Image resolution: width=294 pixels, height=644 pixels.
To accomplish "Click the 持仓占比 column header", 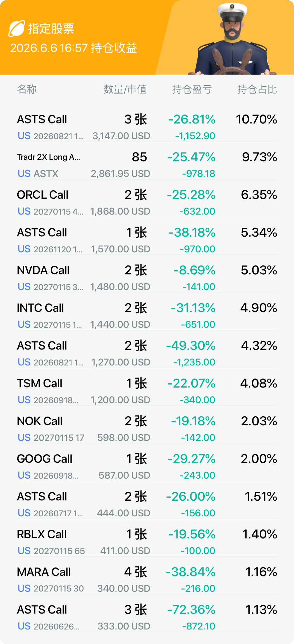I will (257, 89).
